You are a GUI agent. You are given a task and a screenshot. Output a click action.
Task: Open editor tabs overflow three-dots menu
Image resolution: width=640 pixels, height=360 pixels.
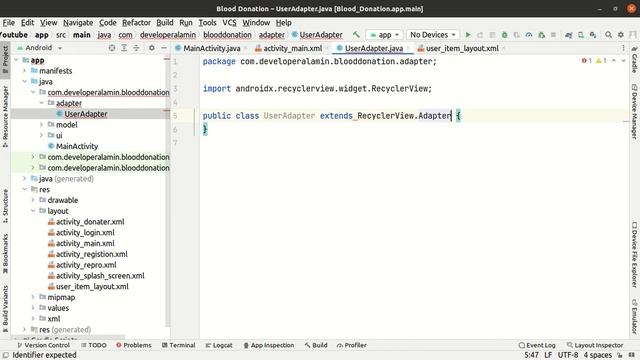623,48
